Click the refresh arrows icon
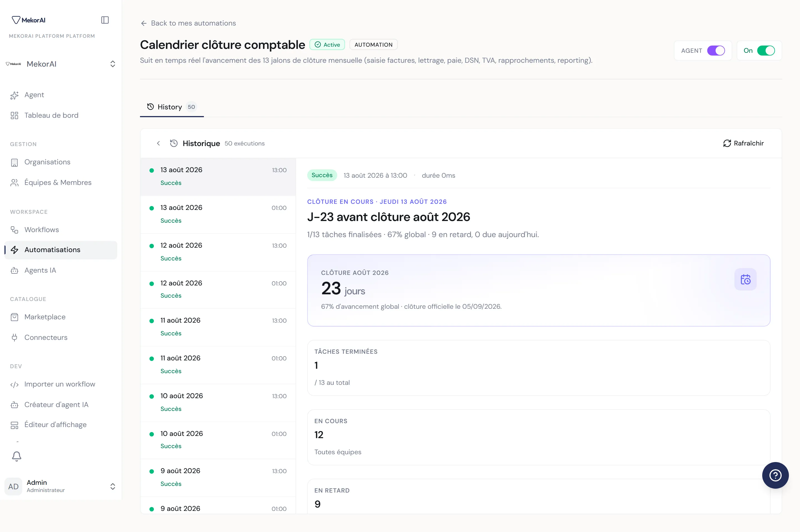Viewport: 800px width, 532px height. pyautogui.click(x=727, y=143)
